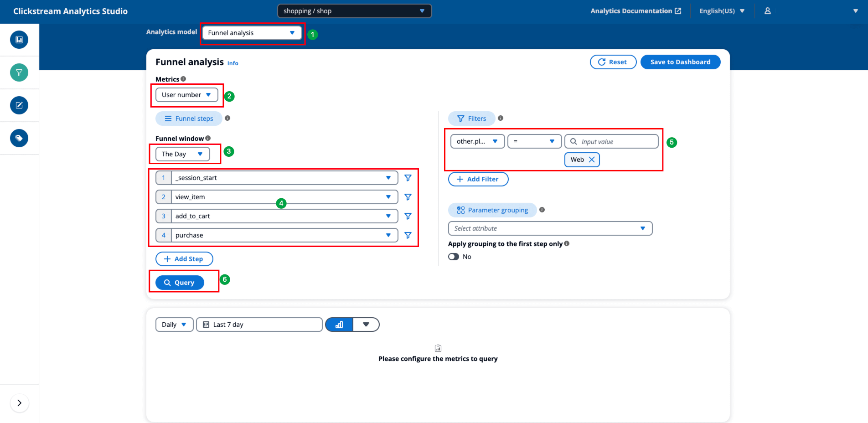Click the Metrics info icon

coord(183,79)
